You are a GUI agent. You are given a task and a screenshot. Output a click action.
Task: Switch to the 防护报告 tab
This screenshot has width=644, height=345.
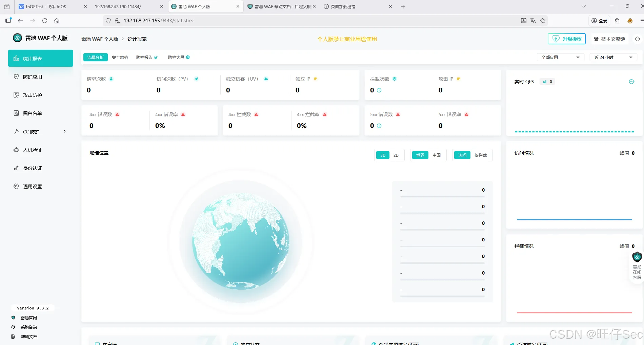click(x=147, y=58)
